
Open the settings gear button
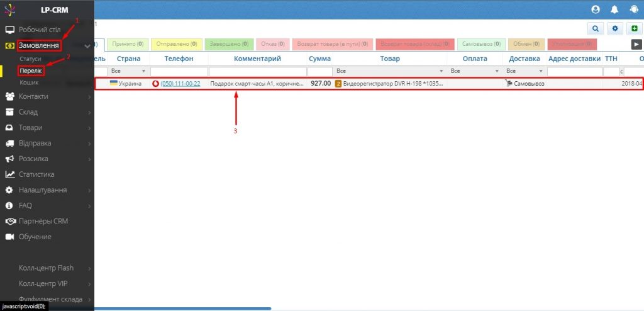(615, 29)
